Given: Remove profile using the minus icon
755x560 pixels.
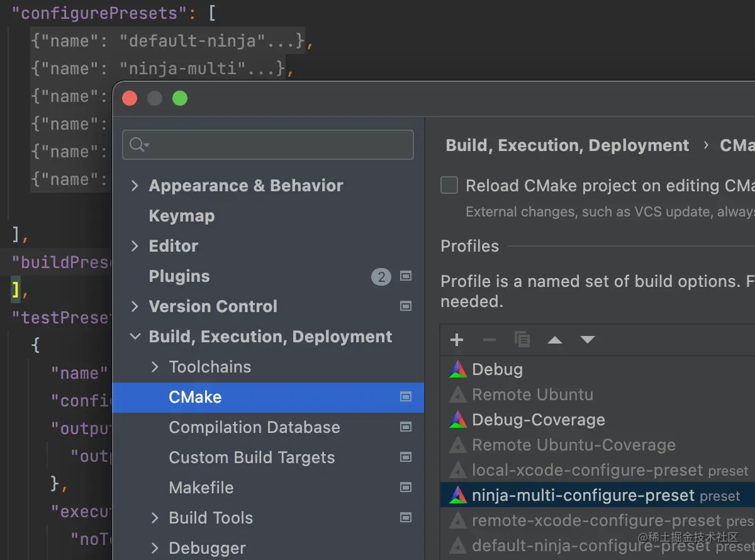Looking at the screenshot, I should click(489, 340).
